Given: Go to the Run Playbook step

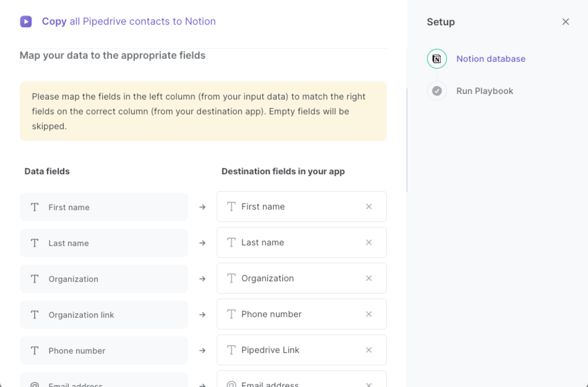Looking at the screenshot, I should (x=484, y=91).
